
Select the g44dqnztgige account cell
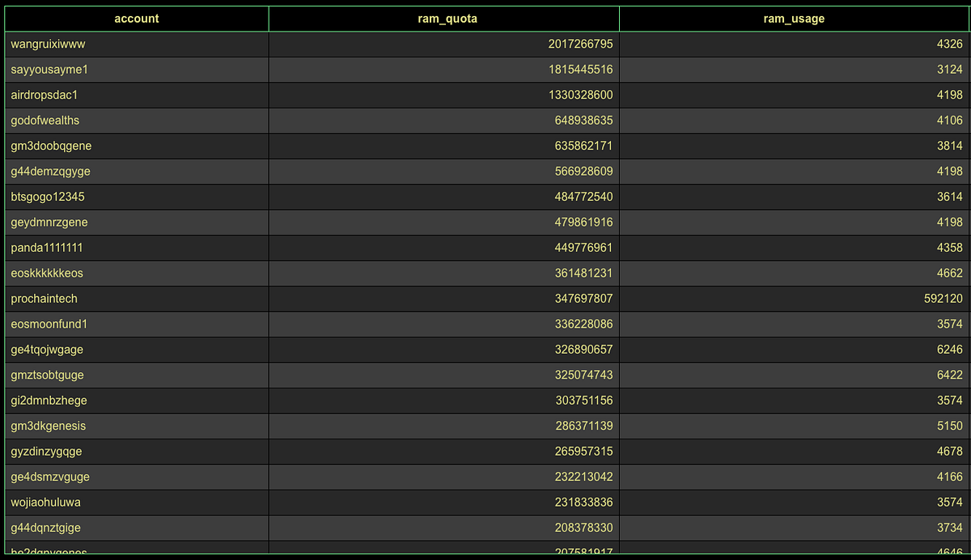137,528
